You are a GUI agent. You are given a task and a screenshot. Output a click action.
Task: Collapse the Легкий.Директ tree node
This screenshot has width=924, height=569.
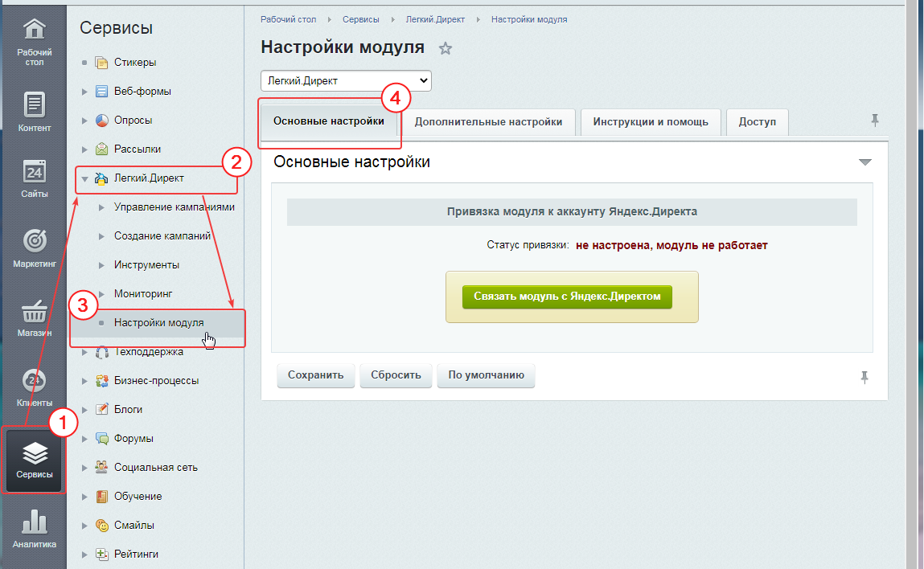coord(84,178)
